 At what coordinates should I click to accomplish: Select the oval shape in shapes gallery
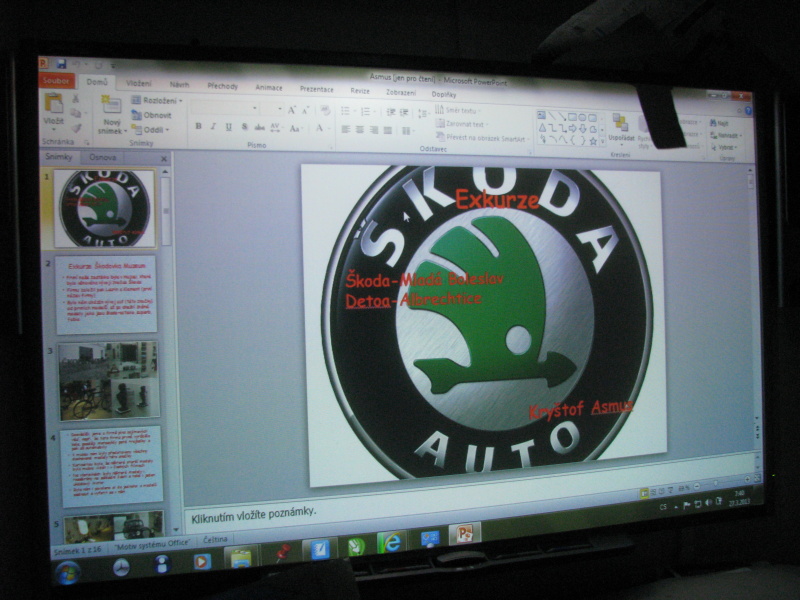click(582, 117)
